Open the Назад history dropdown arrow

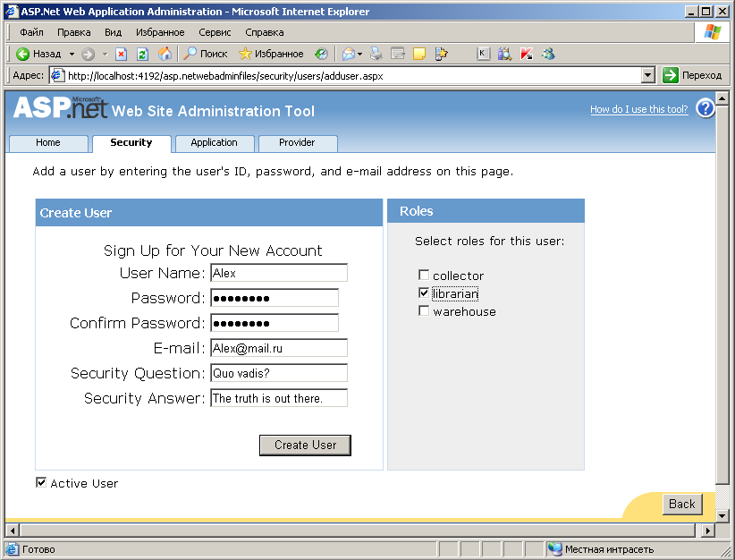[72, 54]
